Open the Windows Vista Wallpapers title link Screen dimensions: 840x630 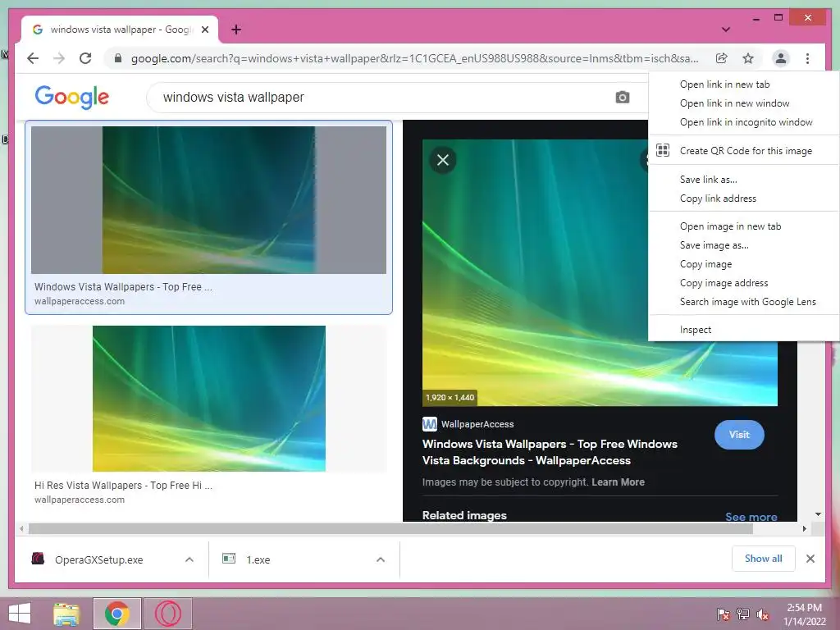click(550, 452)
